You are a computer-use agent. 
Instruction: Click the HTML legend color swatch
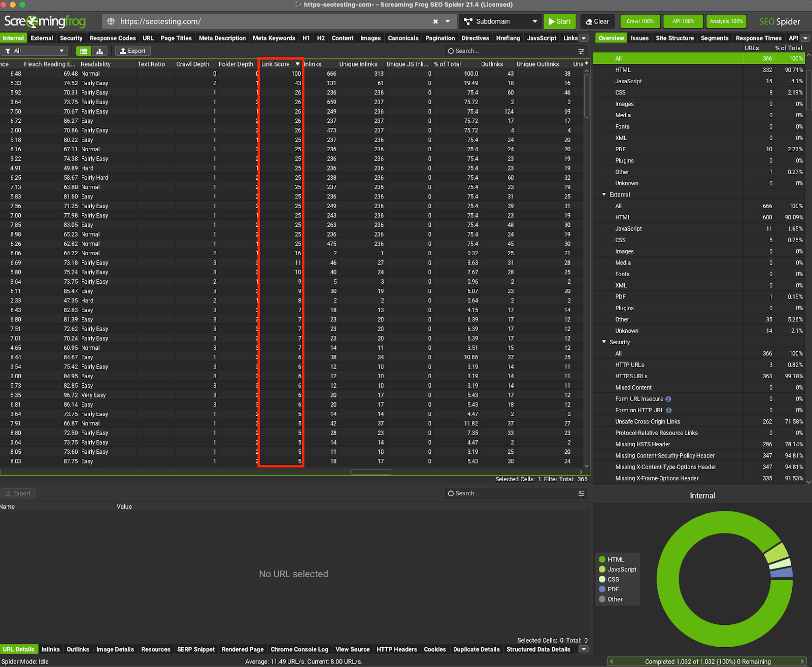(x=602, y=559)
